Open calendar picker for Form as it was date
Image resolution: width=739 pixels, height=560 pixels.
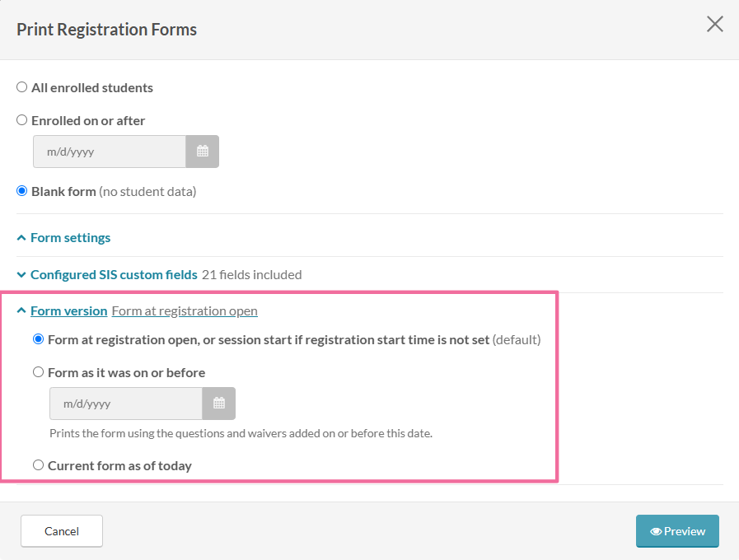pos(218,404)
